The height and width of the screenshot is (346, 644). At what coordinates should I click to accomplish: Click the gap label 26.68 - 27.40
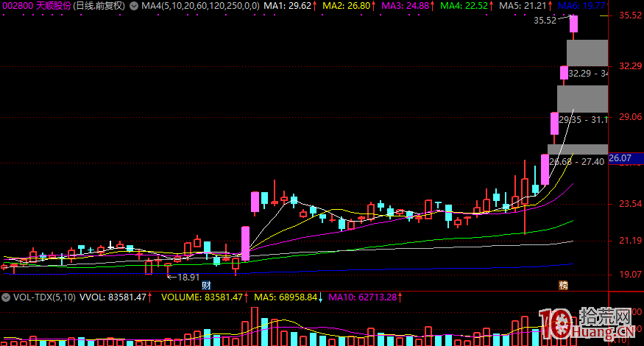[576, 162]
